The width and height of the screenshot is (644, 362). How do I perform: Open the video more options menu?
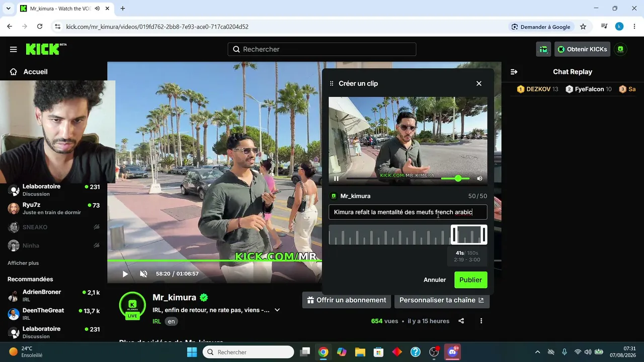tap(481, 321)
